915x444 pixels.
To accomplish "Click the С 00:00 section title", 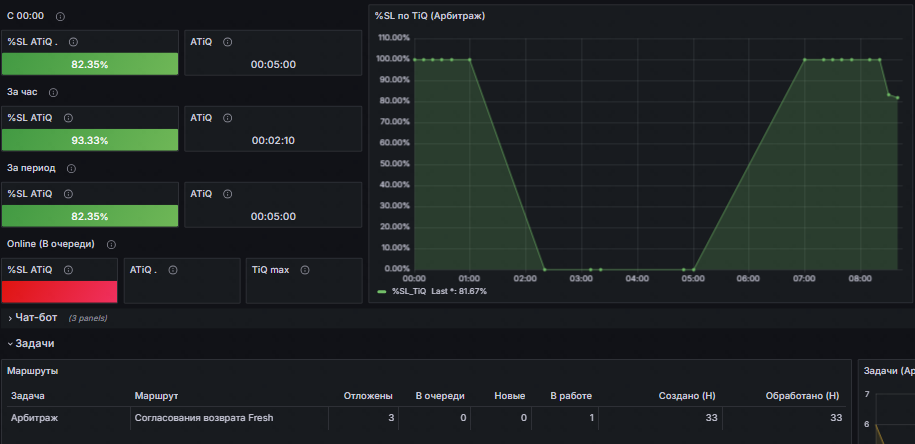I will [x=25, y=16].
